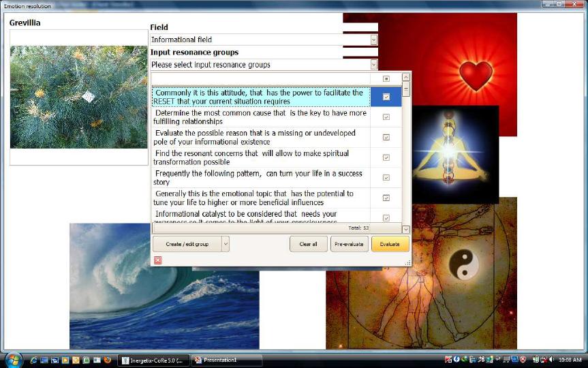Open the Create / edit group dropdown arrow
The height and width of the screenshot is (368, 588).
coord(226,244)
